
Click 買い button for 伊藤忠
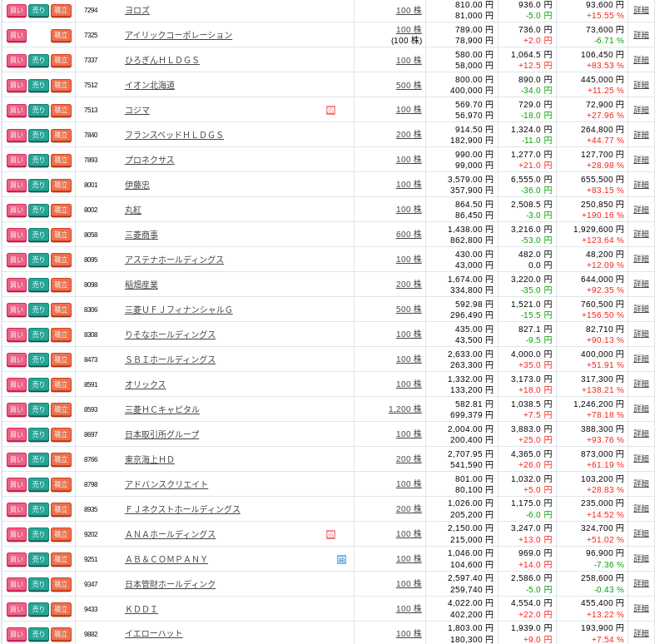pos(17,185)
